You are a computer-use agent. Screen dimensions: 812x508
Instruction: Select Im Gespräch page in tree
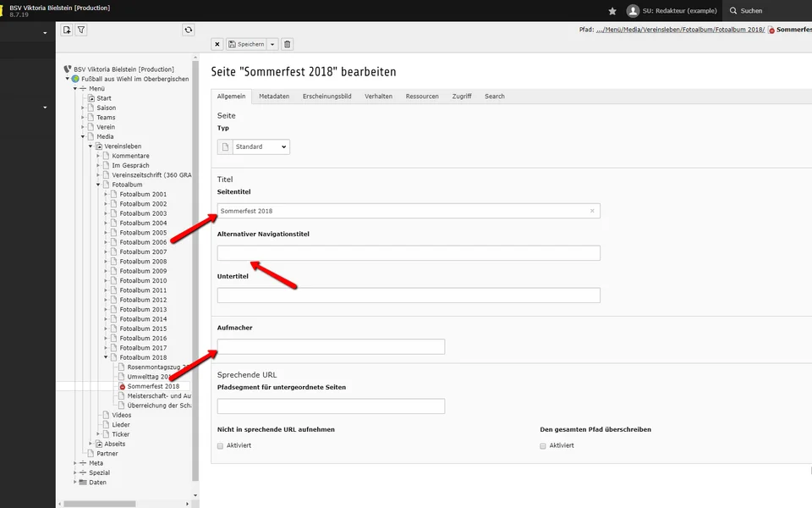click(x=130, y=165)
